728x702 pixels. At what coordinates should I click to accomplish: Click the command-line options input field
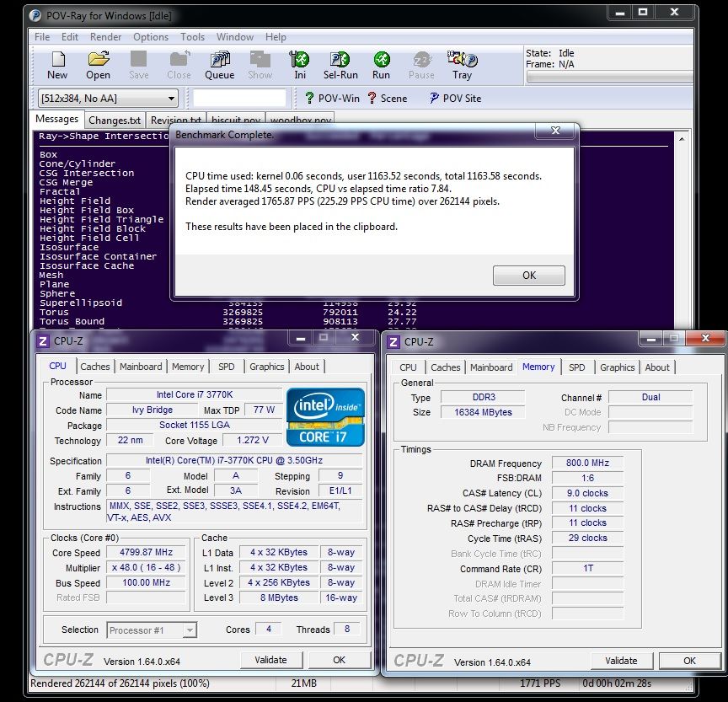[x=240, y=99]
